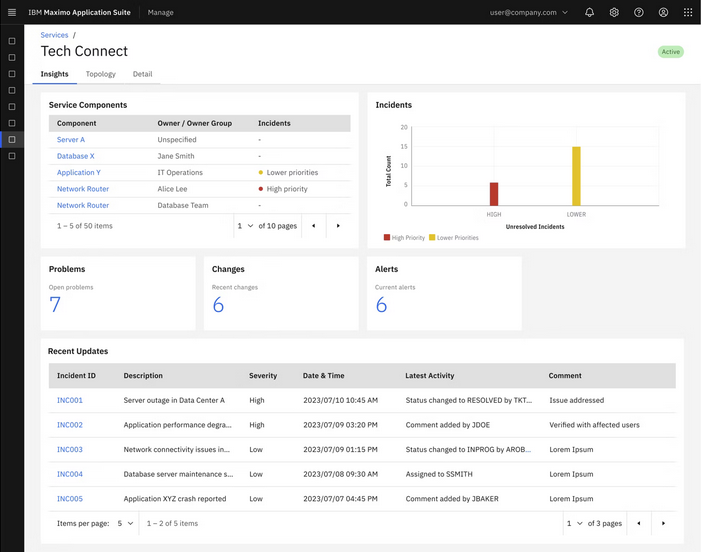701x553 pixels.
Task: Click the highlighted active sidebar square icon
Action: 12,139
